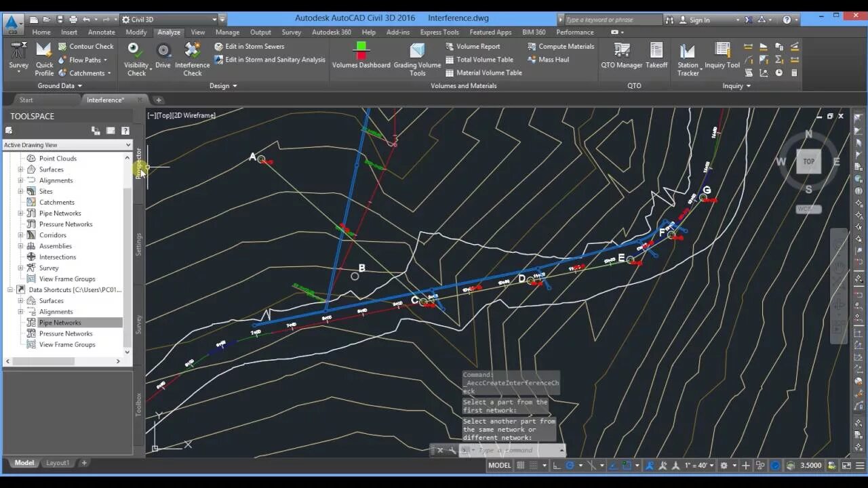Open the Layout1 tab
Image resolution: width=868 pixels, height=488 pixels.
(x=58, y=463)
